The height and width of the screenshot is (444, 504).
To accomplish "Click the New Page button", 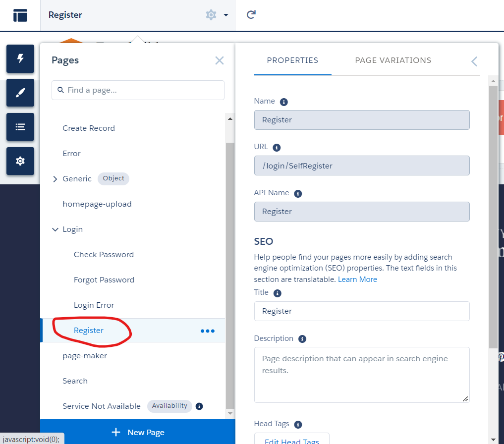I will 138,432.
